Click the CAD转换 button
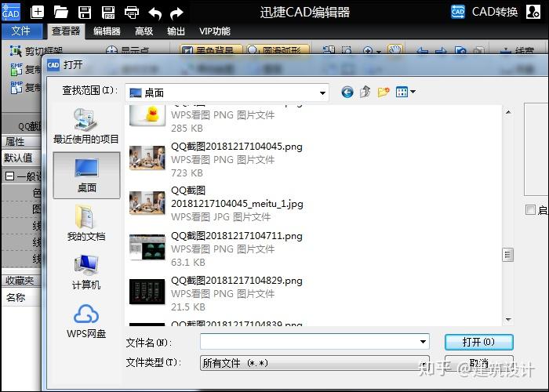The image size is (549, 392). [x=485, y=13]
